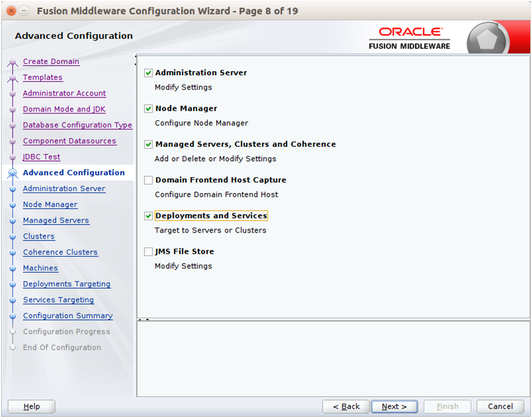Screen dimensions: 532x418
Task: Check the Domain Frontend Host Capture box
Action: click(148, 180)
